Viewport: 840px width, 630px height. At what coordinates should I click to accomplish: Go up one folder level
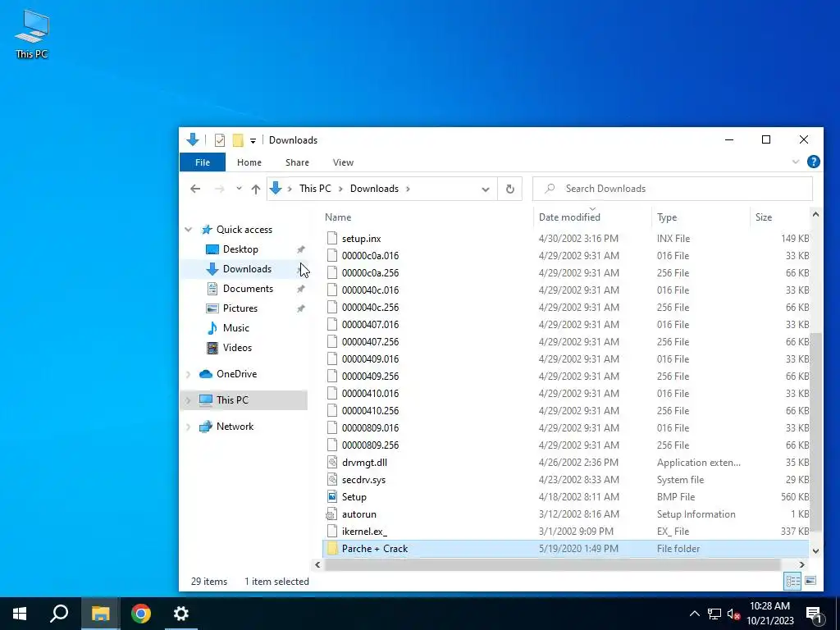256,189
